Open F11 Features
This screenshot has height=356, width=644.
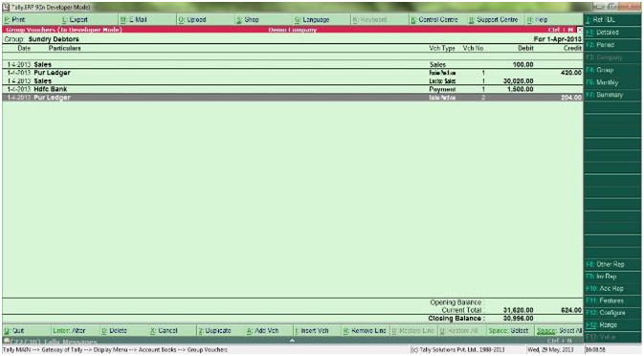coord(612,300)
